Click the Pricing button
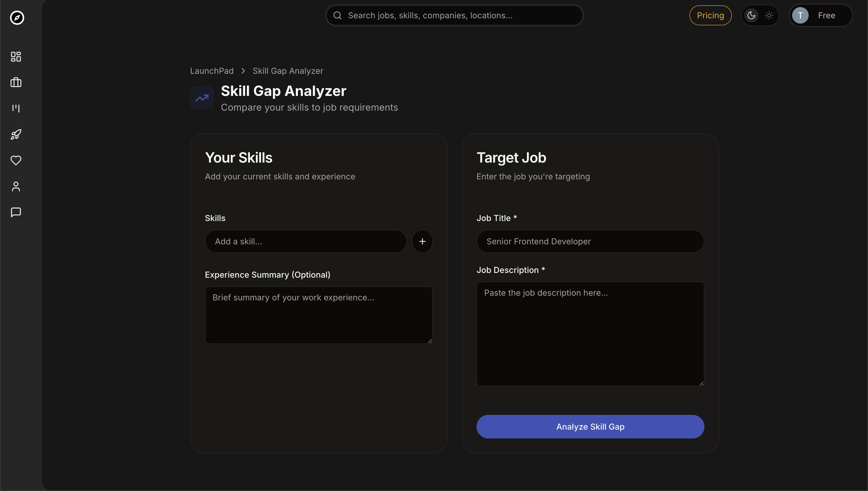Image resolution: width=868 pixels, height=491 pixels. (x=710, y=16)
